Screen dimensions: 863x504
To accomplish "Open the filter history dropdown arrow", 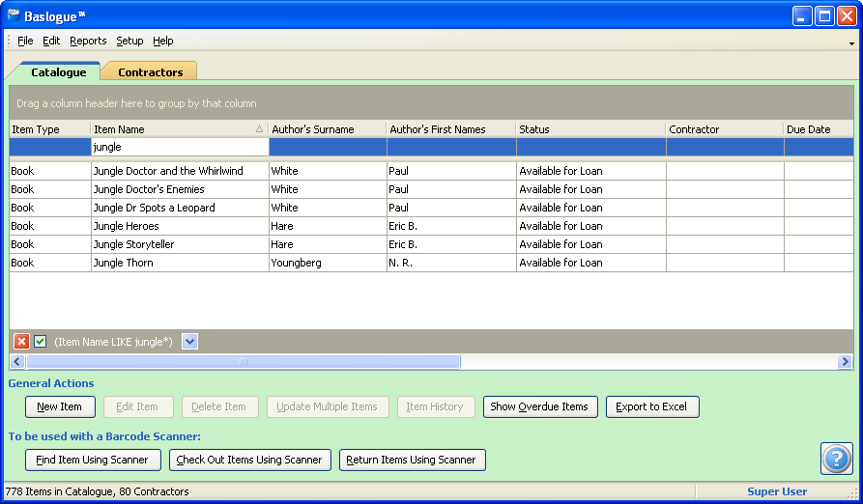I will 189,342.
